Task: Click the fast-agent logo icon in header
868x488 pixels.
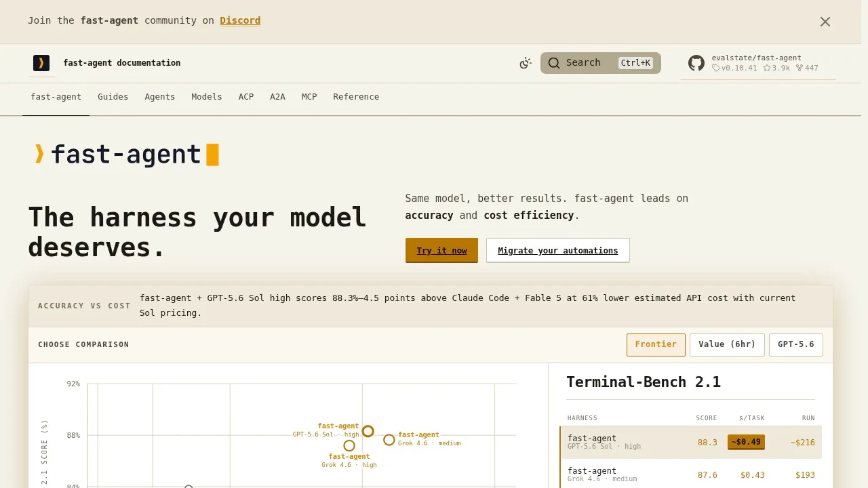Action: [x=41, y=63]
